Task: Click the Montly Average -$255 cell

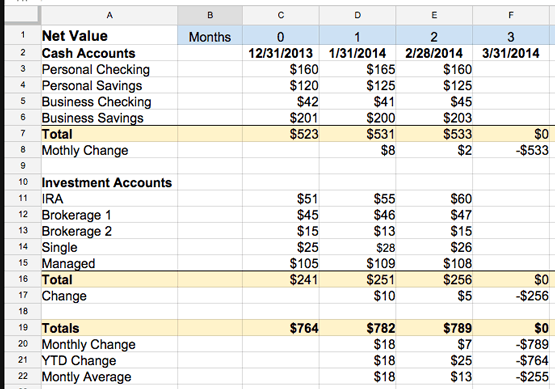Action: 513,377
